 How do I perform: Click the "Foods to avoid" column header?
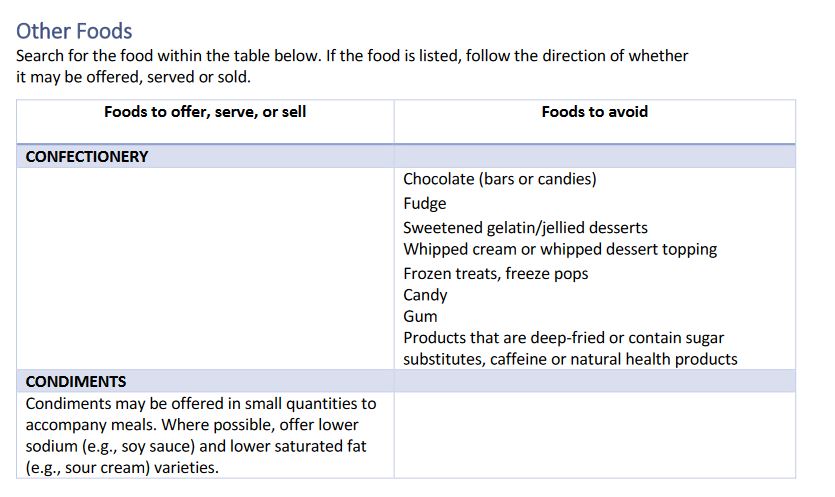[x=594, y=112]
